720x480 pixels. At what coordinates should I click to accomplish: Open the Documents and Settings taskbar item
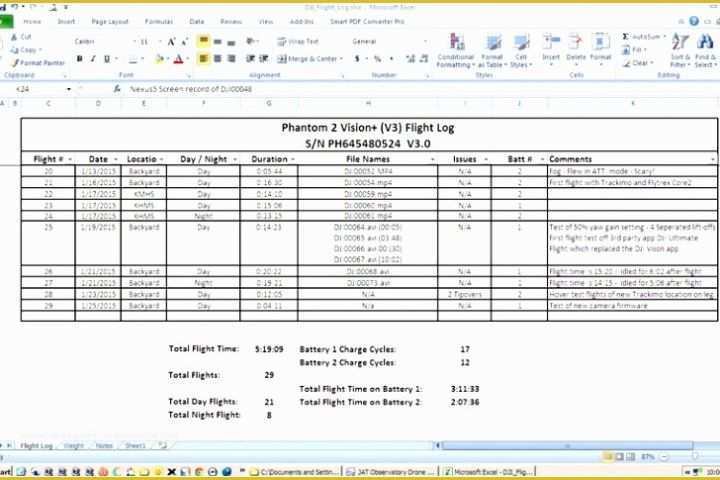pos(295,472)
